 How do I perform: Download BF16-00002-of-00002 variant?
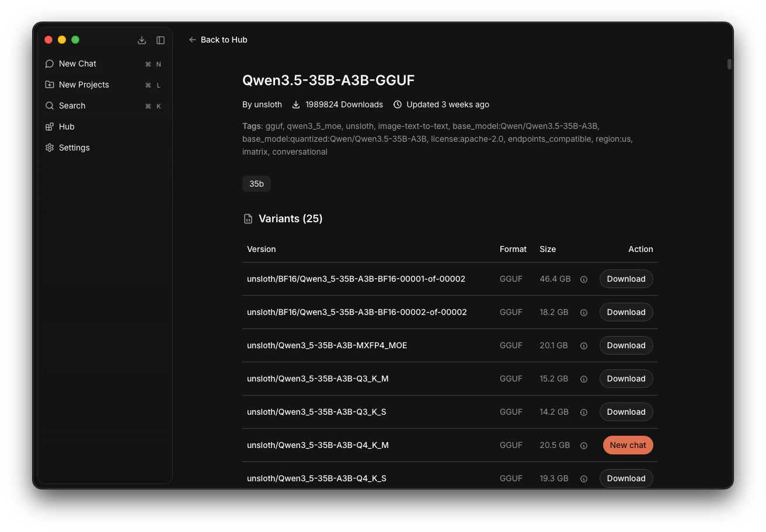[x=626, y=312]
